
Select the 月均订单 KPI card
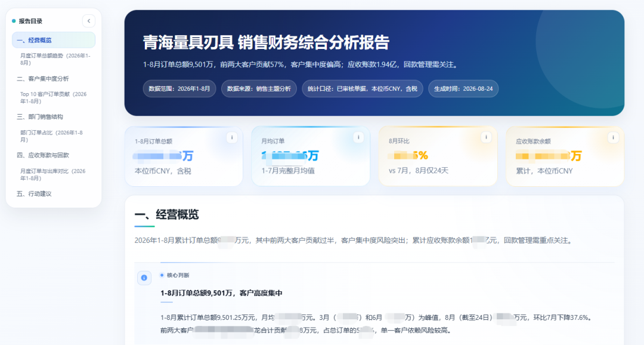311,156
